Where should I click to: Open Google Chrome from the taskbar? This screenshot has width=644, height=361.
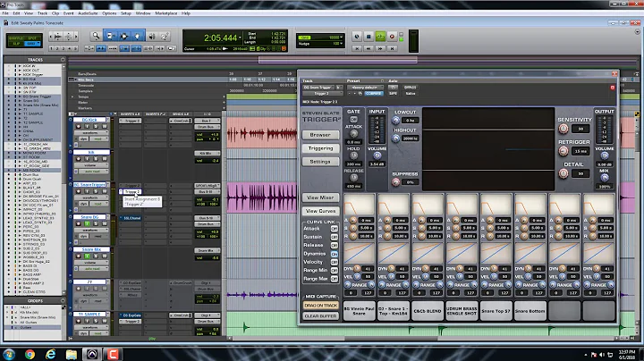(x=30, y=354)
